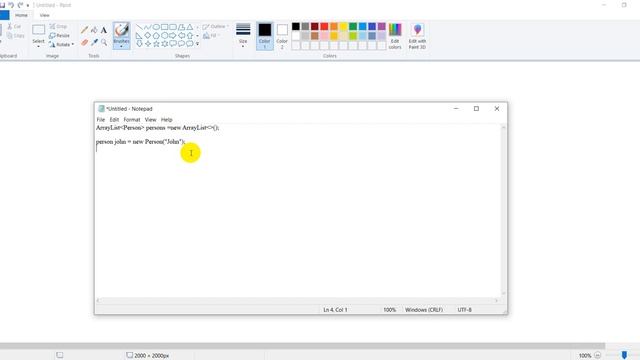Click Edit with Paint 3D button
Viewport: 640px width, 360px height.
417,36
